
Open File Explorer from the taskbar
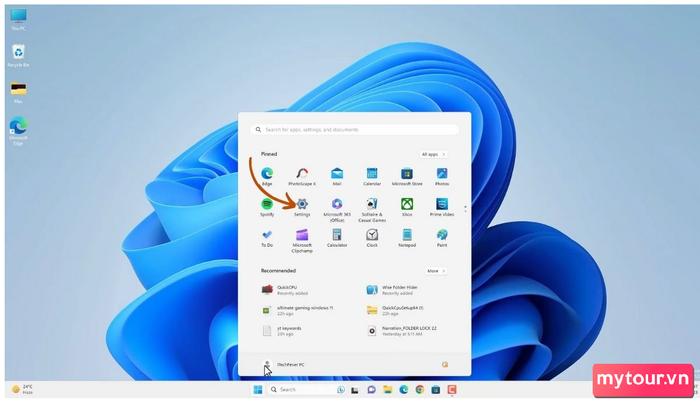pos(388,390)
